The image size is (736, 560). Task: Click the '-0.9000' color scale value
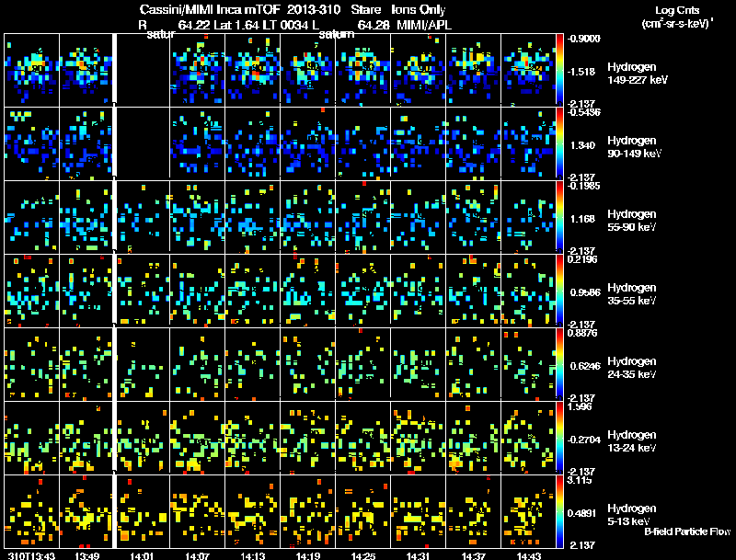(x=584, y=39)
